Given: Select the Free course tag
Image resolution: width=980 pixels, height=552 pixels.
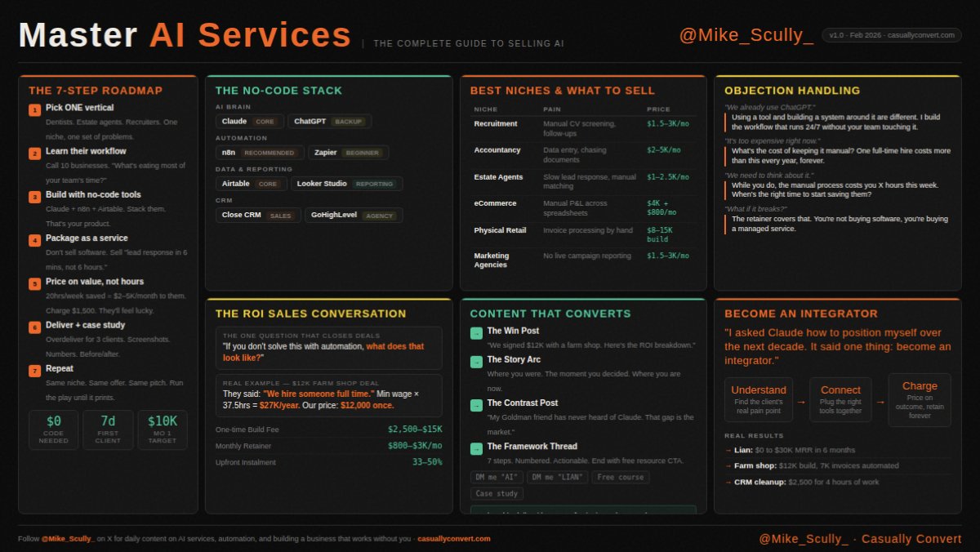Looking at the screenshot, I should [x=621, y=477].
